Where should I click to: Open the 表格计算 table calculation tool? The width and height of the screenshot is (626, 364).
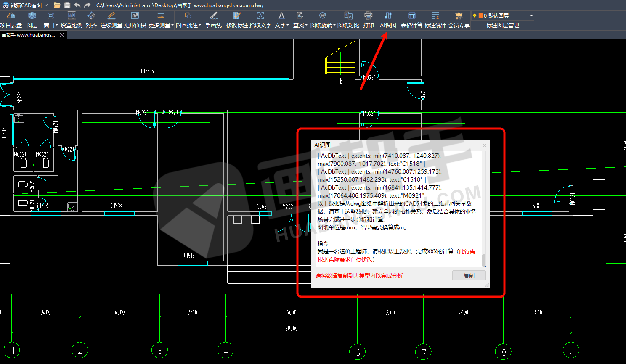pos(411,20)
